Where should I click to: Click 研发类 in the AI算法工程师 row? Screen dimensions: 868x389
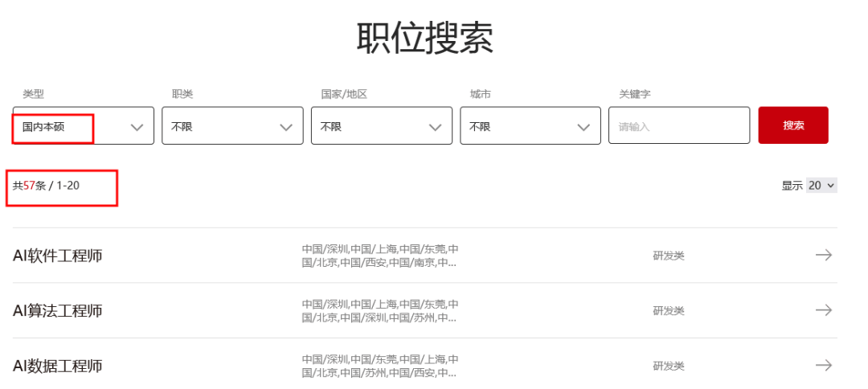668,311
